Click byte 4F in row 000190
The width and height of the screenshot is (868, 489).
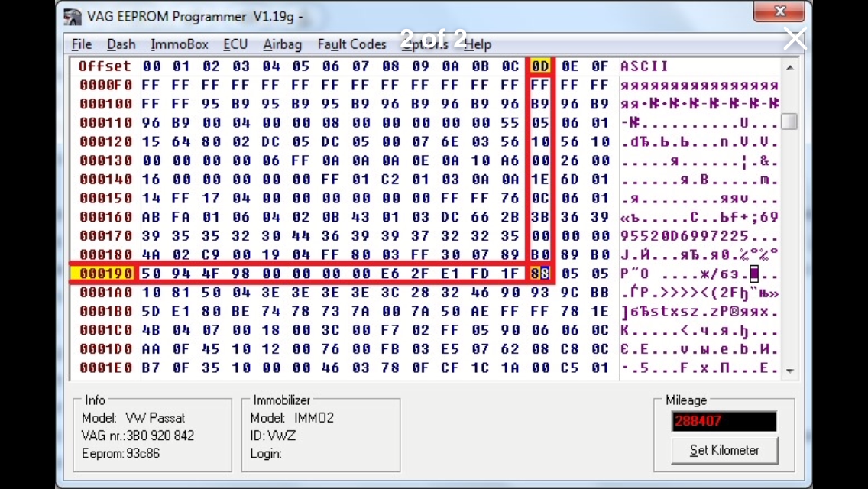click(211, 274)
